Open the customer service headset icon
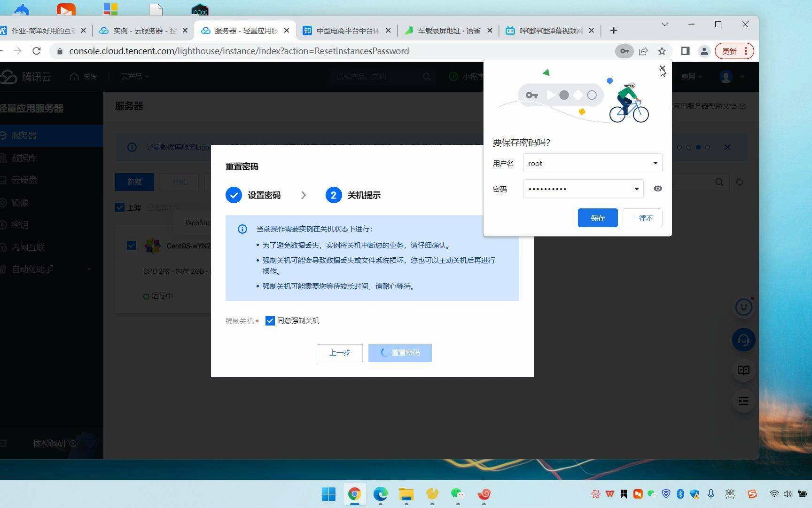 point(743,340)
